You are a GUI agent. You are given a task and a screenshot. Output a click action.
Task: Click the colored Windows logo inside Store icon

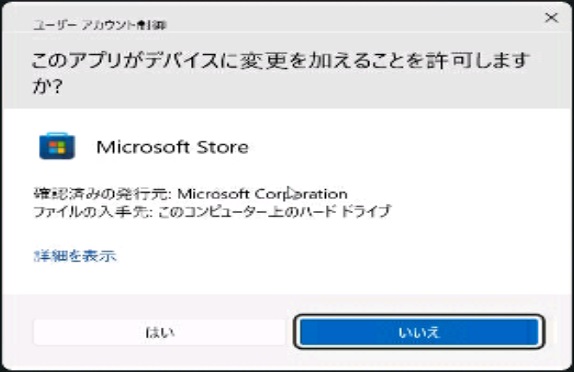[x=57, y=148]
